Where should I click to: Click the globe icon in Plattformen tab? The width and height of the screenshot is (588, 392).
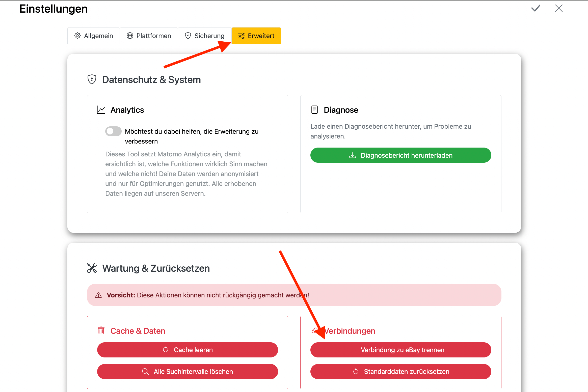[130, 36]
